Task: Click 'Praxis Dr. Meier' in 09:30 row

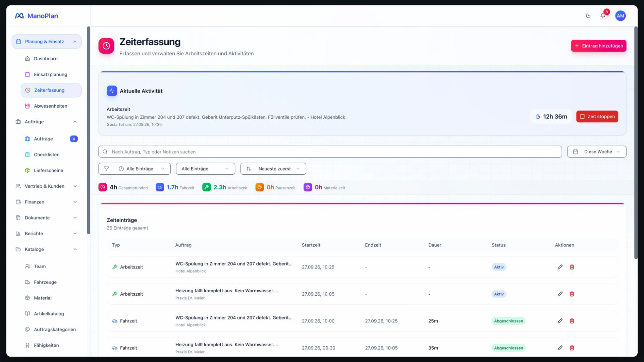Action: (x=190, y=352)
